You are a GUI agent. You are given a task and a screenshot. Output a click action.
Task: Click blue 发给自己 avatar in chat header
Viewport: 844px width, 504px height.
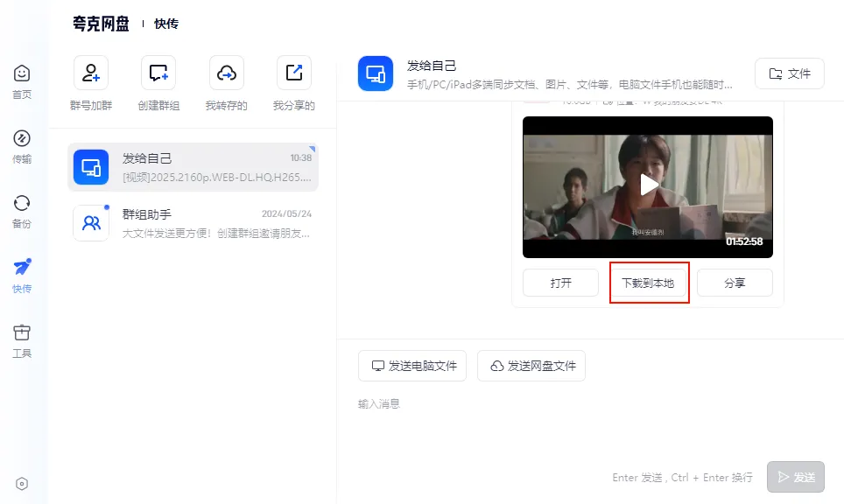pyautogui.click(x=376, y=73)
